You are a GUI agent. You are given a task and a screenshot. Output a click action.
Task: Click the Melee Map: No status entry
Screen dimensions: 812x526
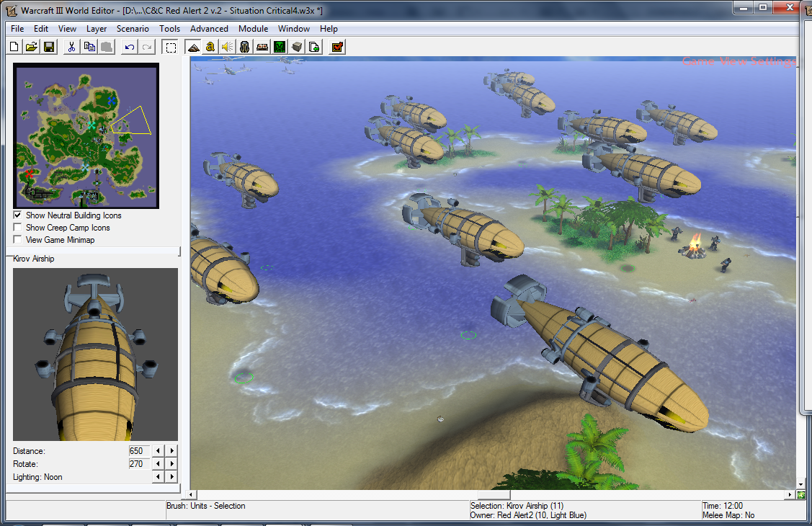point(728,515)
